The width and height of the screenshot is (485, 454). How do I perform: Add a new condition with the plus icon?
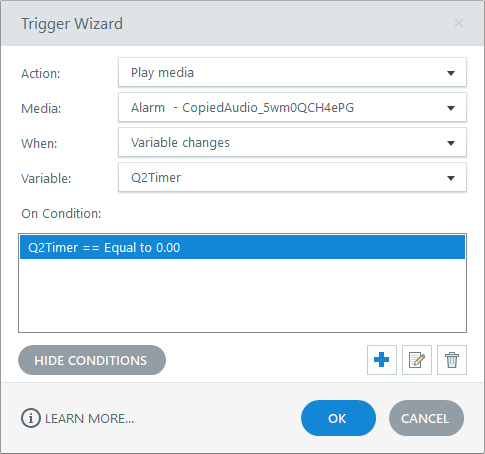coord(382,360)
